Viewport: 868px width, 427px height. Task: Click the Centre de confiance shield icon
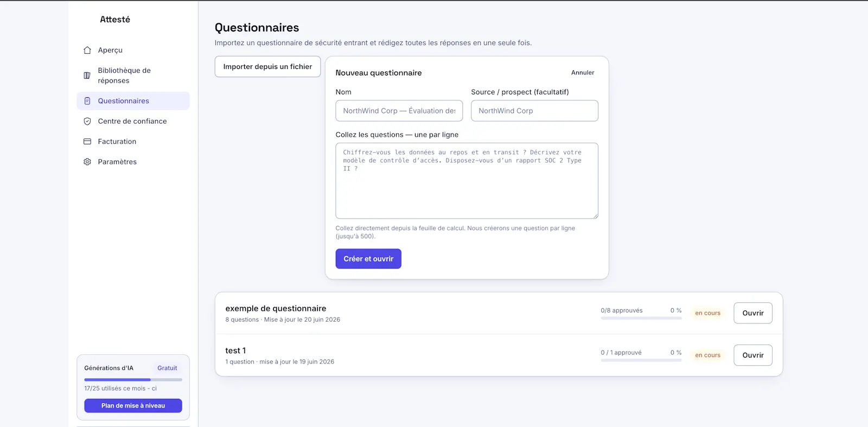click(x=87, y=122)
